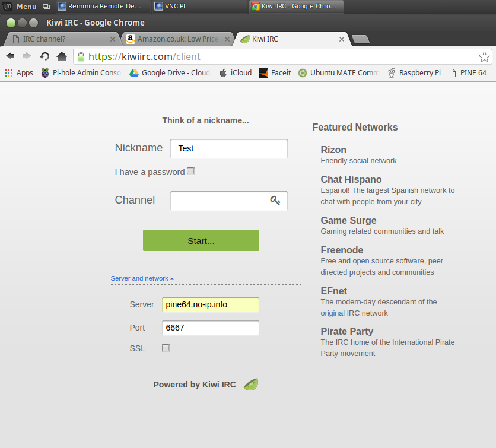
Task: Toggle the SSL checkbox
Action: coord(166,348)
